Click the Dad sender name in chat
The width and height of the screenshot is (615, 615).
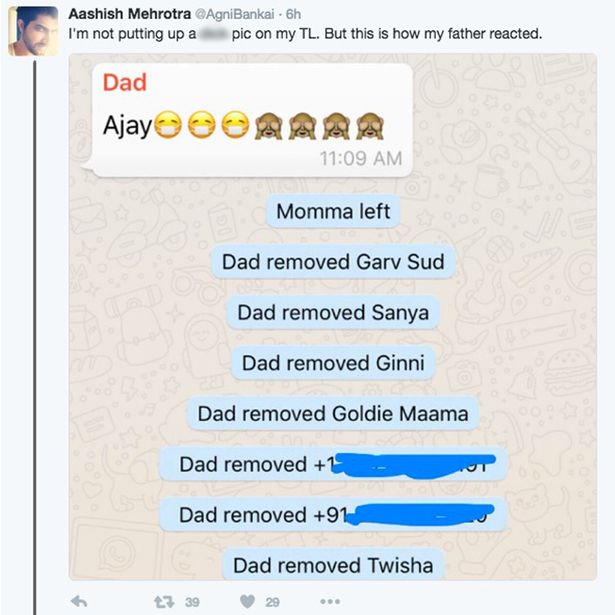coord(124,83)
